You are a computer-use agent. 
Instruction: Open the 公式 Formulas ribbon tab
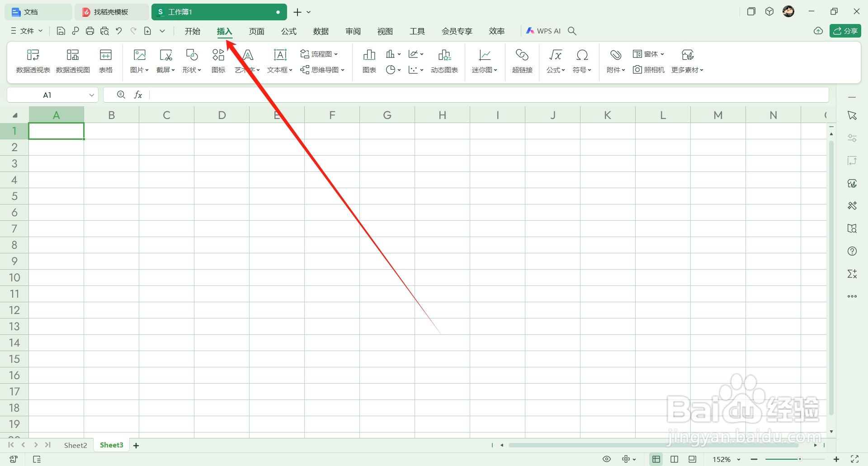click(289, 31)
